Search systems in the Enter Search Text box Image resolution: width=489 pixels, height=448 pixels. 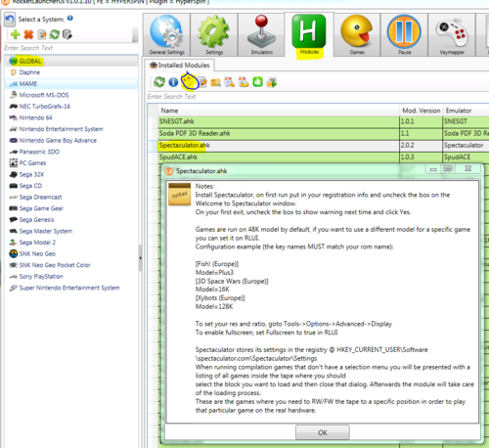(71, 48)
